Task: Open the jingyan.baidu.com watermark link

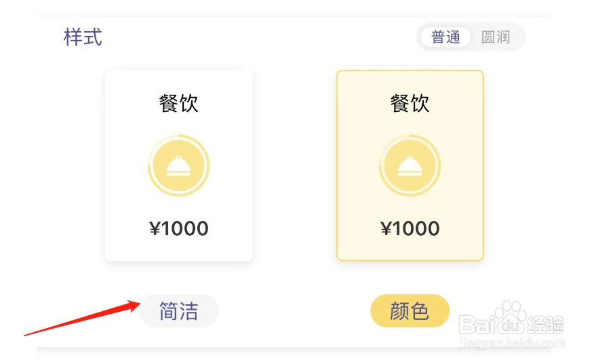Action: 511,344
